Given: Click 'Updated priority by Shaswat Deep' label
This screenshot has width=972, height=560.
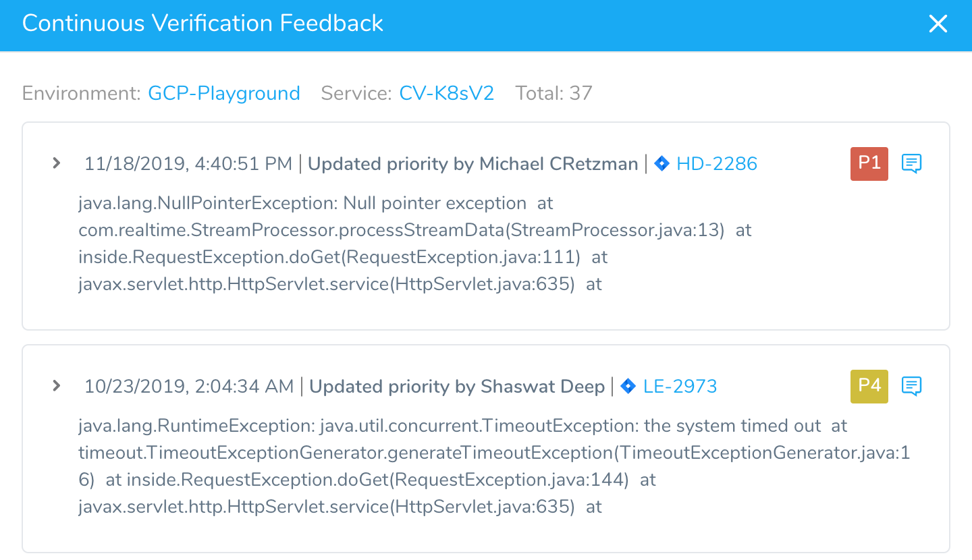Looking at the screenshot, I should [457, 387].
